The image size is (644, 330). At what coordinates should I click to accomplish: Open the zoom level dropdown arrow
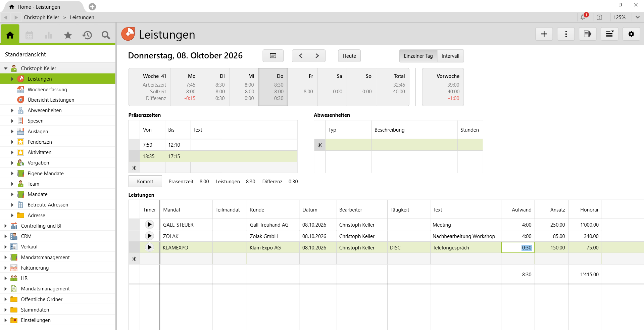click(637, 17)
